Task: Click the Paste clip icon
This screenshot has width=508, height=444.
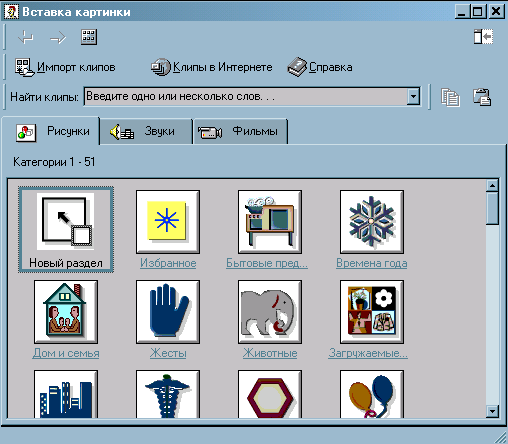Action: pyautogui.click(x=482, y=97)
